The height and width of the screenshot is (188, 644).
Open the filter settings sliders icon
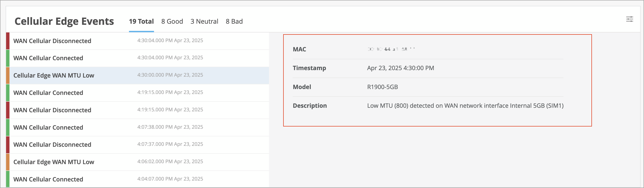(x=629, y=19)
